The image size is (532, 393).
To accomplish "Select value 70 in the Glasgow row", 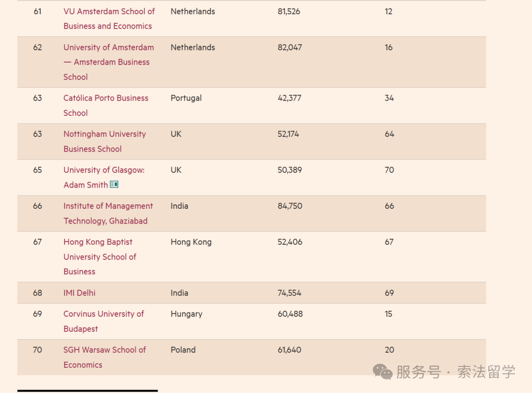I will [390, 170].
